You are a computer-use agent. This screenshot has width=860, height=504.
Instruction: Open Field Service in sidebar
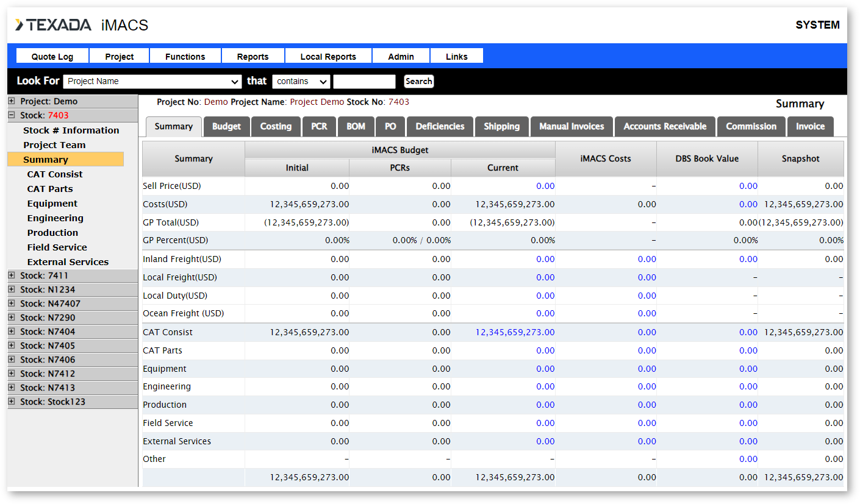[57, 247]
